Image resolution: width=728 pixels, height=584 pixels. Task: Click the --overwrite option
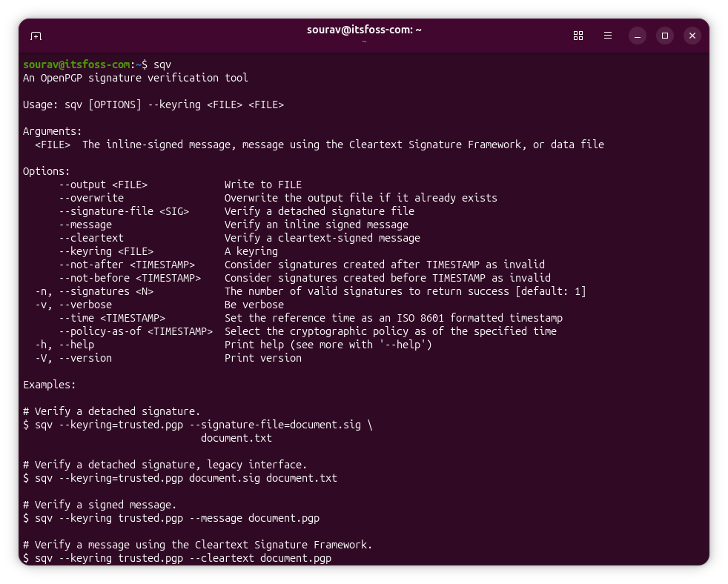pyautogui.click(x=91, y=198)
